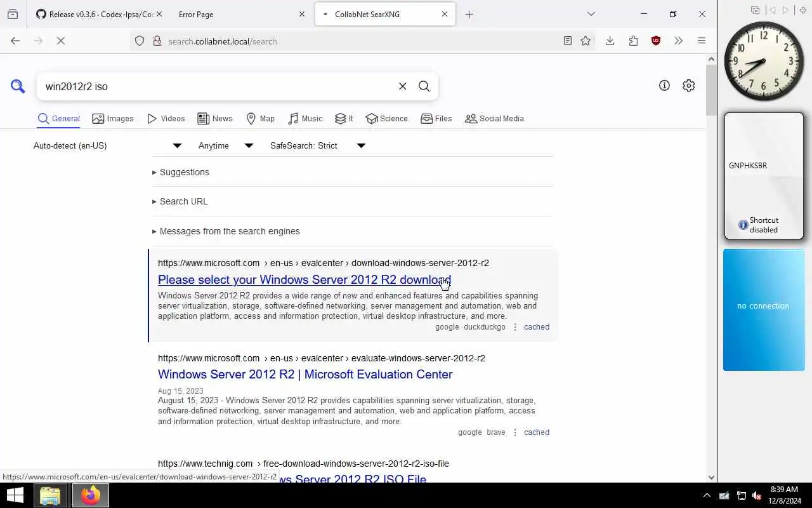Bookmark this page with the star icon

pyautogui.click(x=586, y=41)
